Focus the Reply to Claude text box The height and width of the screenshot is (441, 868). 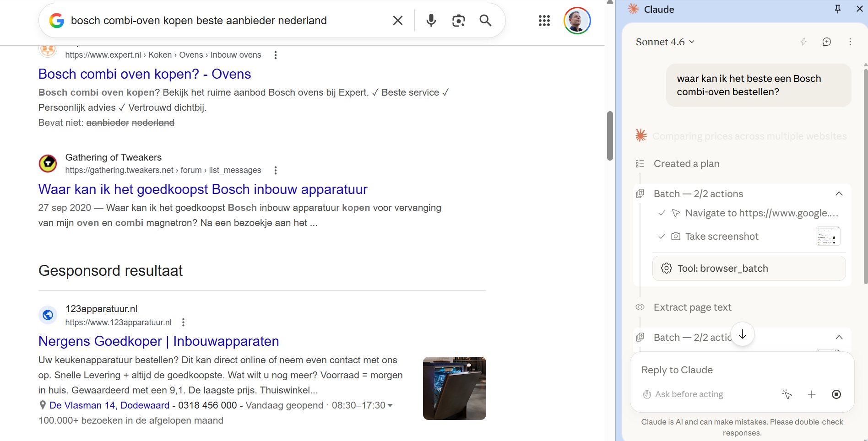coord(742,370)
